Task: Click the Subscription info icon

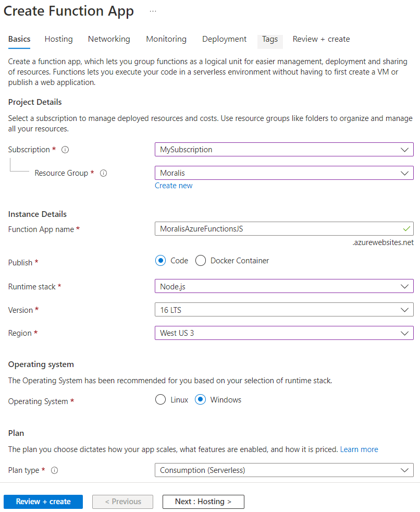Action: coord(65,150)
